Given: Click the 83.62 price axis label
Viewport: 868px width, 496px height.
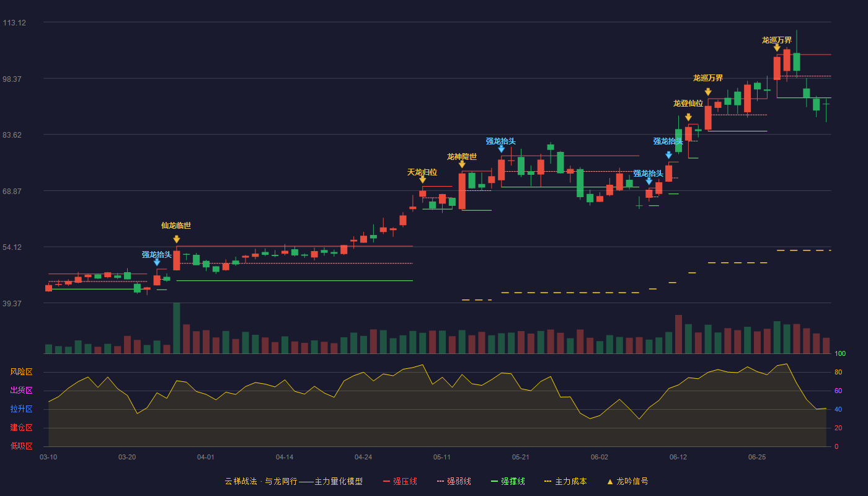Looking at the screenshot, I should (x=13, y=135).
